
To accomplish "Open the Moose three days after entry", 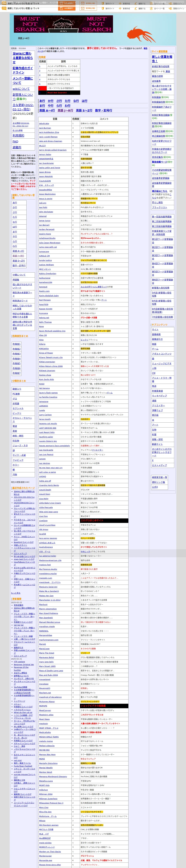I will (x=50, y=865).
